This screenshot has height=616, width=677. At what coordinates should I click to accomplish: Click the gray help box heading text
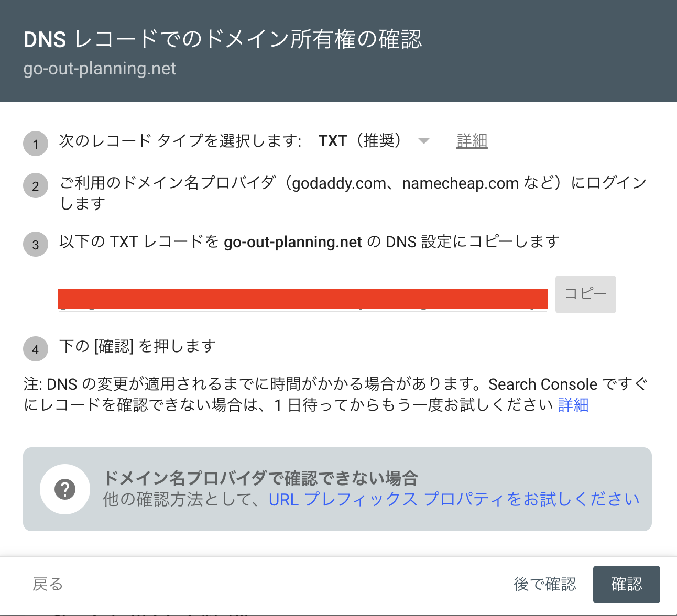[x=261, y=478]
